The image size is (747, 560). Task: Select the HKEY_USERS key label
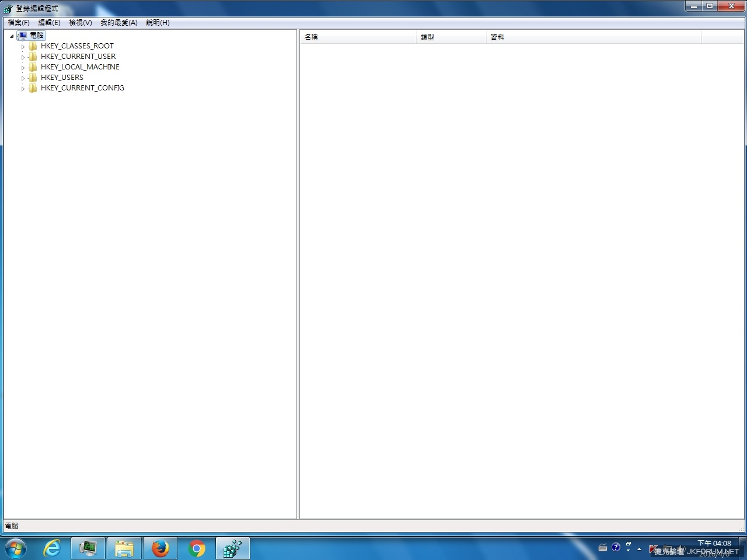[x=62, y=78]
